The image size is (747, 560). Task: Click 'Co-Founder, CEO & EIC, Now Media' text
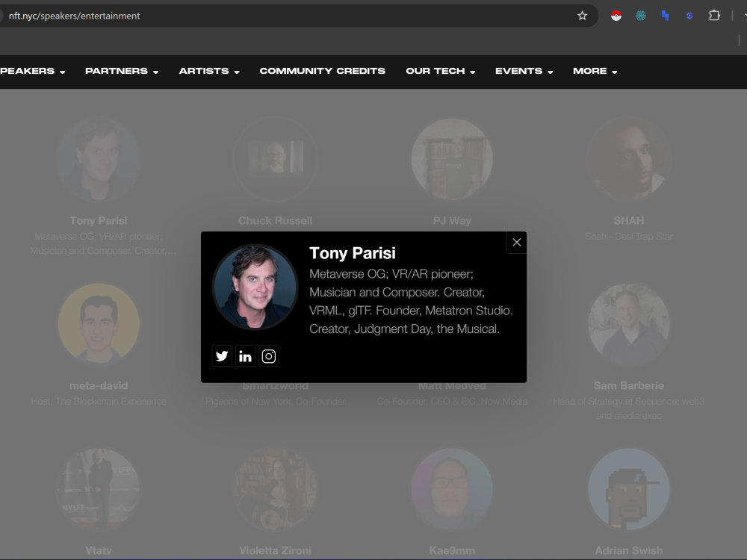click(x=452, y=402)
